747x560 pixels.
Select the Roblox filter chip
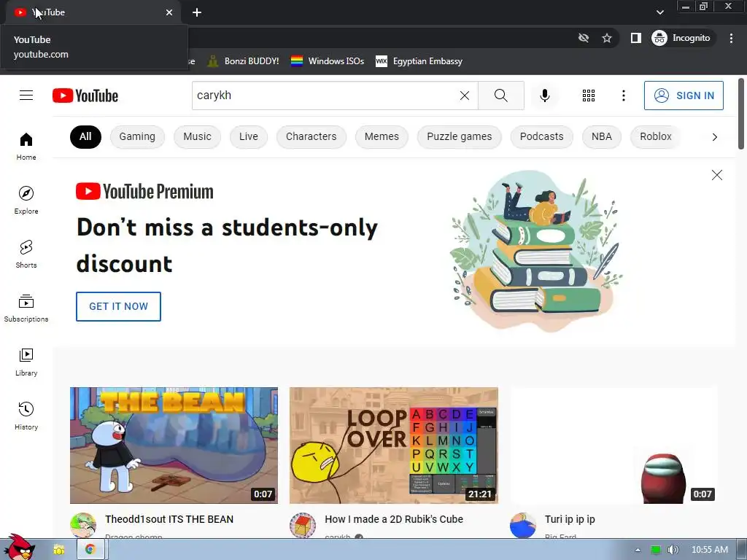click(656, 136)
